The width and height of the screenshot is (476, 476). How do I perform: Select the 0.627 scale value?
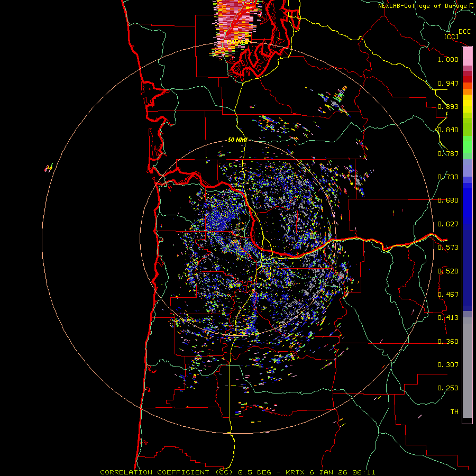click(x=448, y=224)
